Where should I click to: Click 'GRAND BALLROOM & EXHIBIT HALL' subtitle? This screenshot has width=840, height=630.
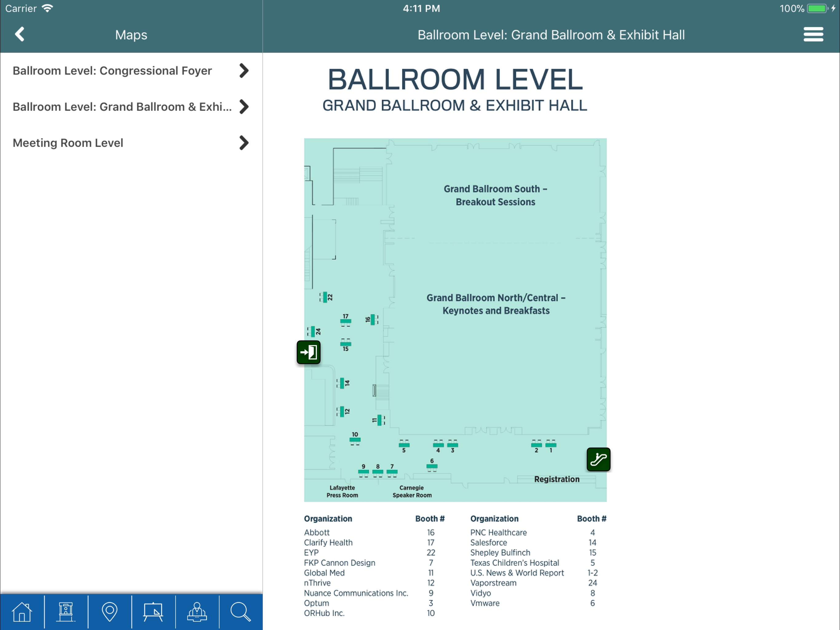pyautogui.click(x=455, y=105)
